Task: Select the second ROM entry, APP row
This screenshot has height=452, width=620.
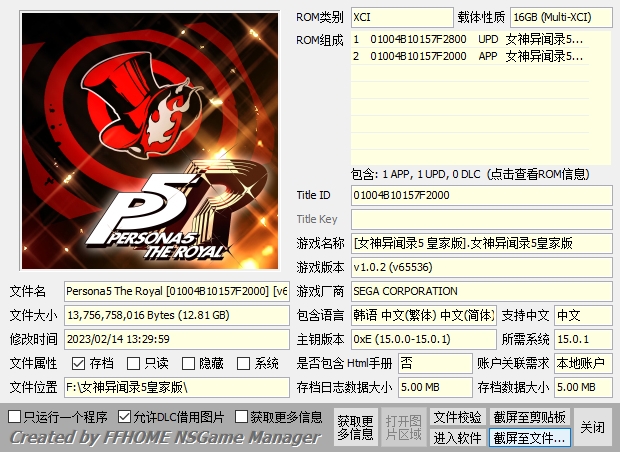Action: point(470,57)
